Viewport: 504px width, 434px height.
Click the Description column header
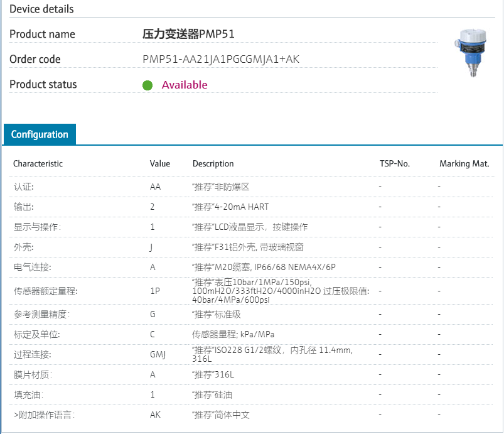point(213,164)
